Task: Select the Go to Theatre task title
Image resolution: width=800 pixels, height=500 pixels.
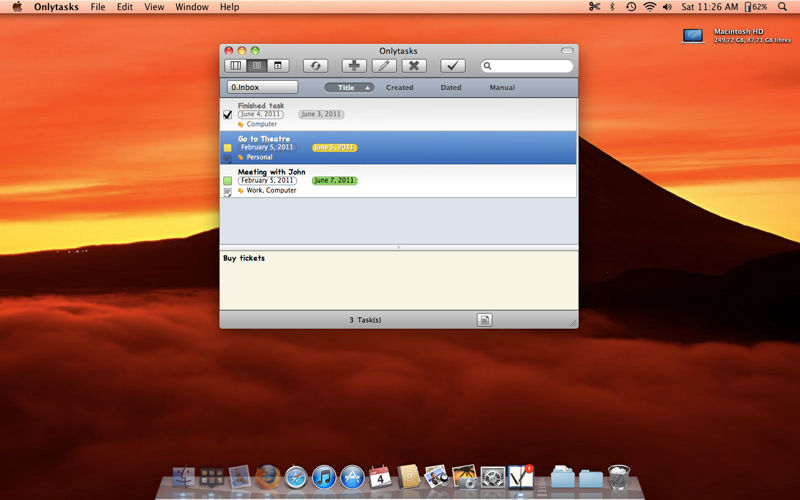Action: (264, 139)
